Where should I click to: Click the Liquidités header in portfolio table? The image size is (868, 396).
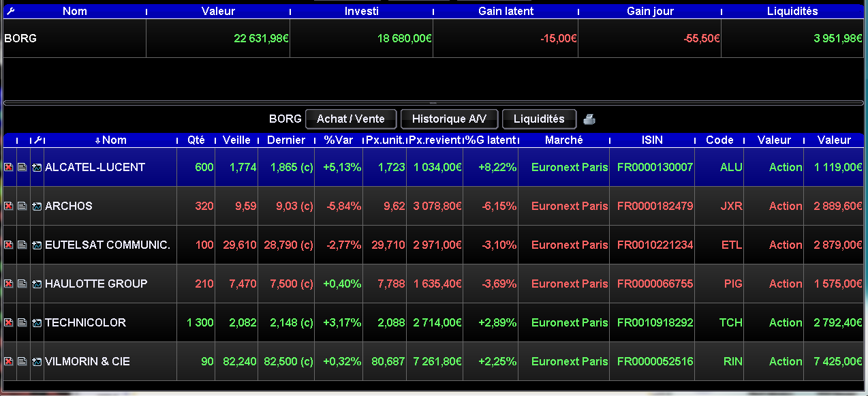[x=792, y=11]
